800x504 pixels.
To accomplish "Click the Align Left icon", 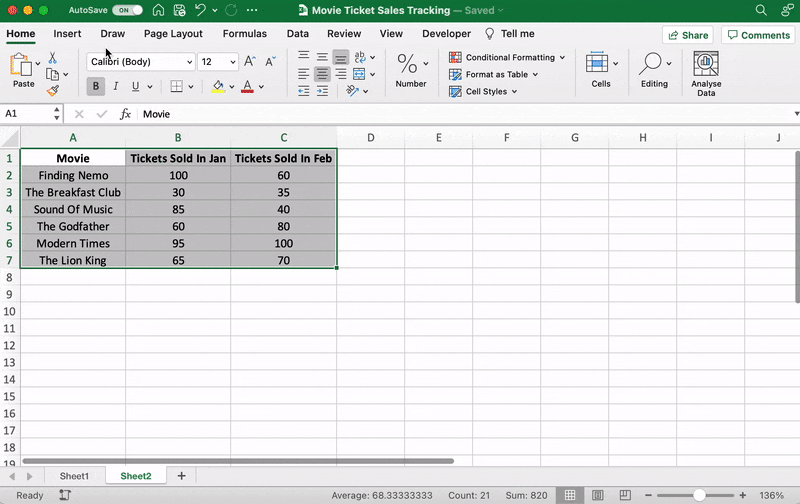I will pyautogui.click(x=304, y=74).
